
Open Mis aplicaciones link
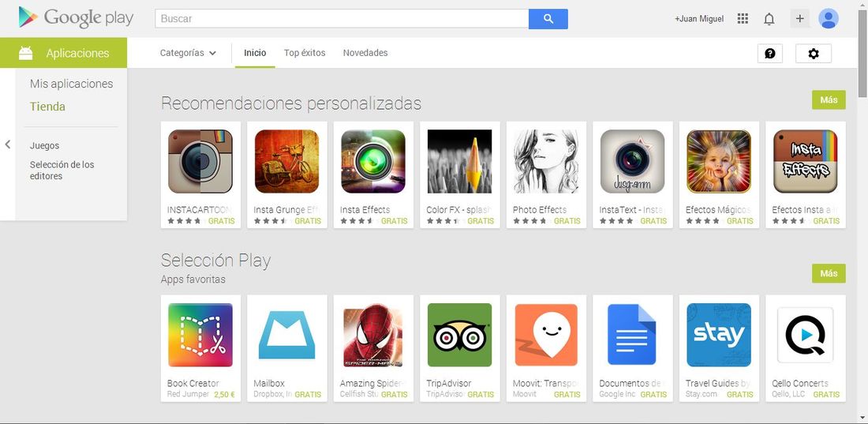(71, 84)
